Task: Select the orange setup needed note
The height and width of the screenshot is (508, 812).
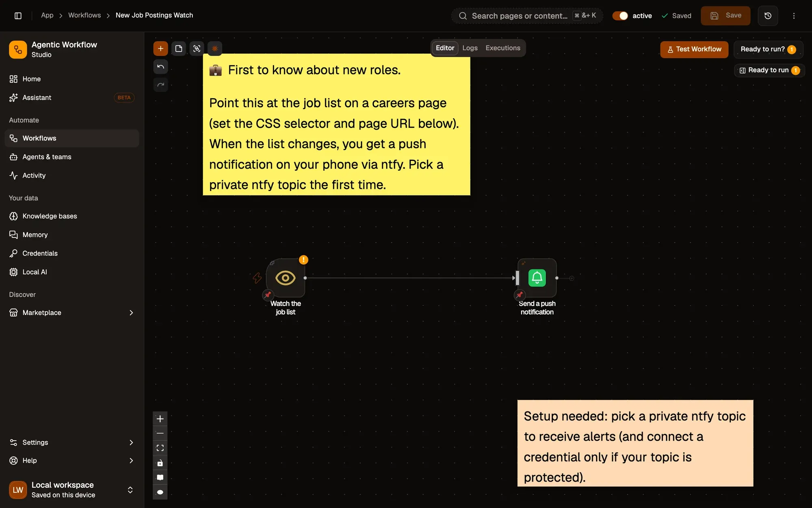Action: [x=635, y=443]
